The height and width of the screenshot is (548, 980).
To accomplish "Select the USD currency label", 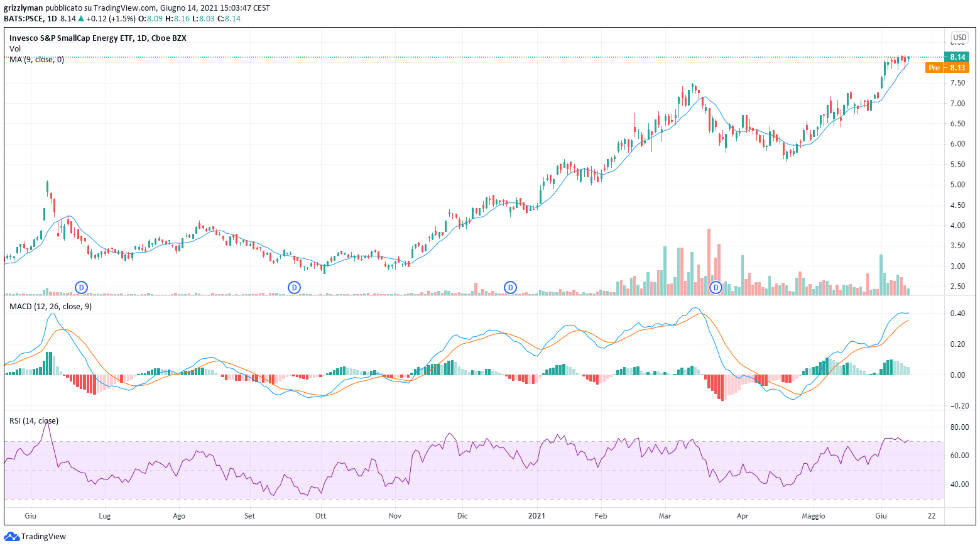I will (x=960, y=38).
